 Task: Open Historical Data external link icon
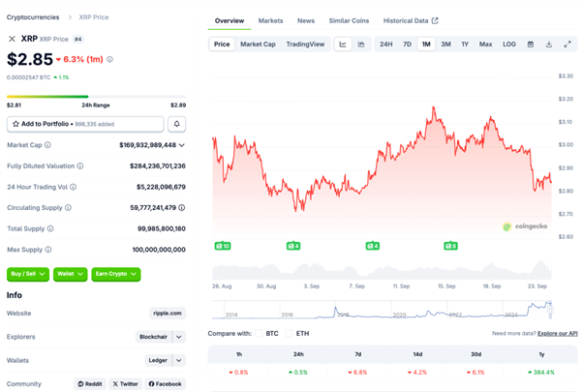[435, 20]
